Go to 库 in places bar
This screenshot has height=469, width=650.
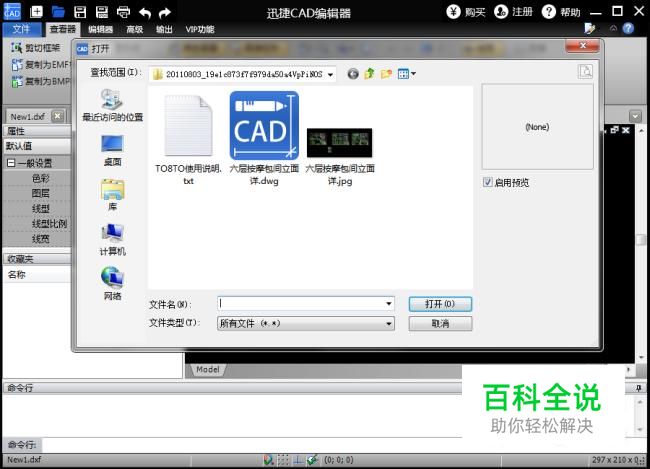112,195
